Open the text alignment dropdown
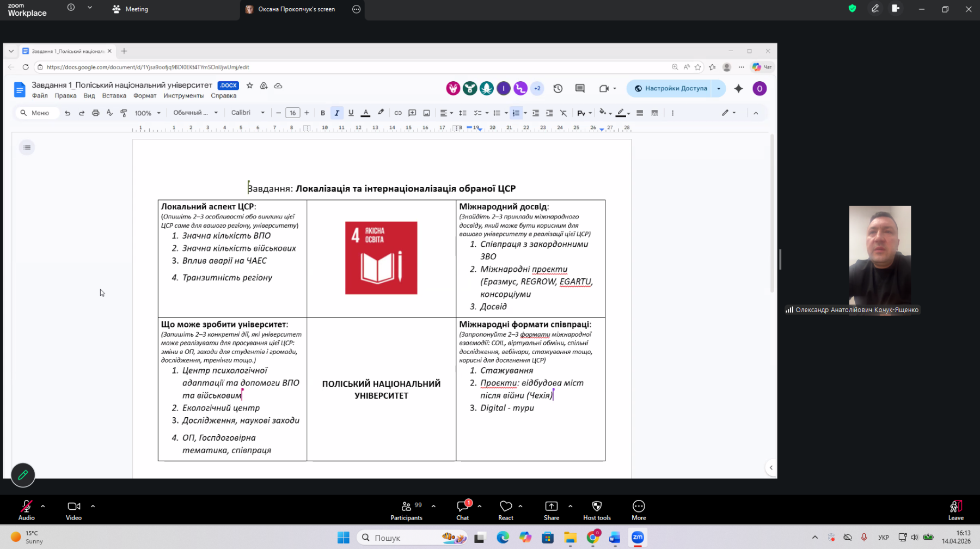980x549 pixels. tap(446, 113)
